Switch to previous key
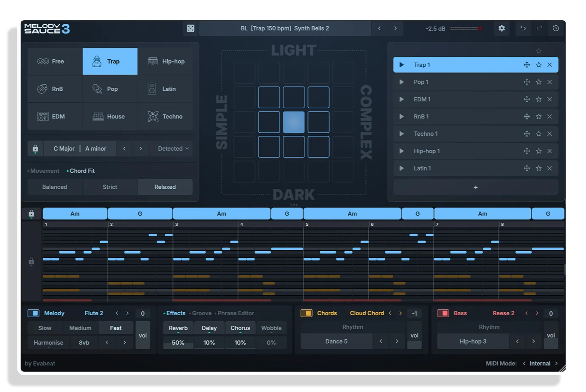 coord(124,148)
